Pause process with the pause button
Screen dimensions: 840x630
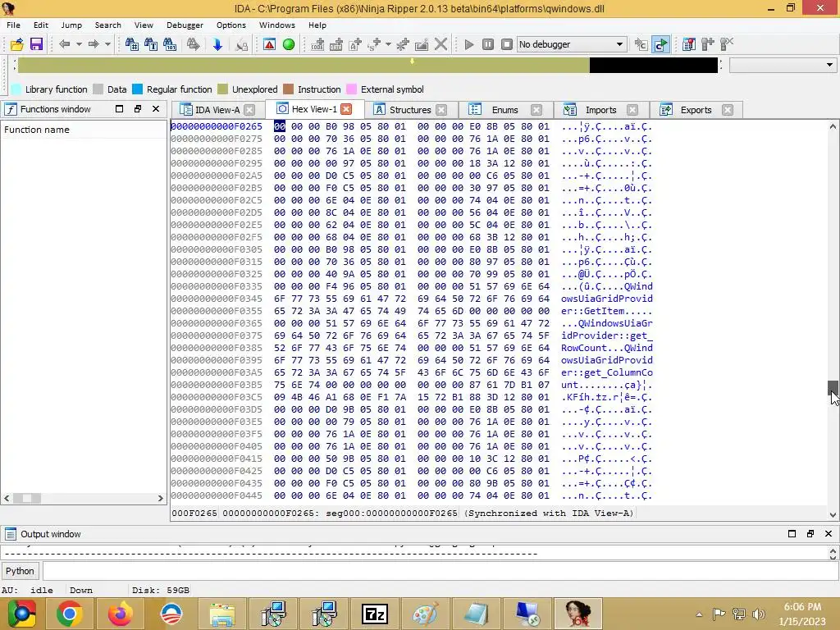tap(488, 44)
